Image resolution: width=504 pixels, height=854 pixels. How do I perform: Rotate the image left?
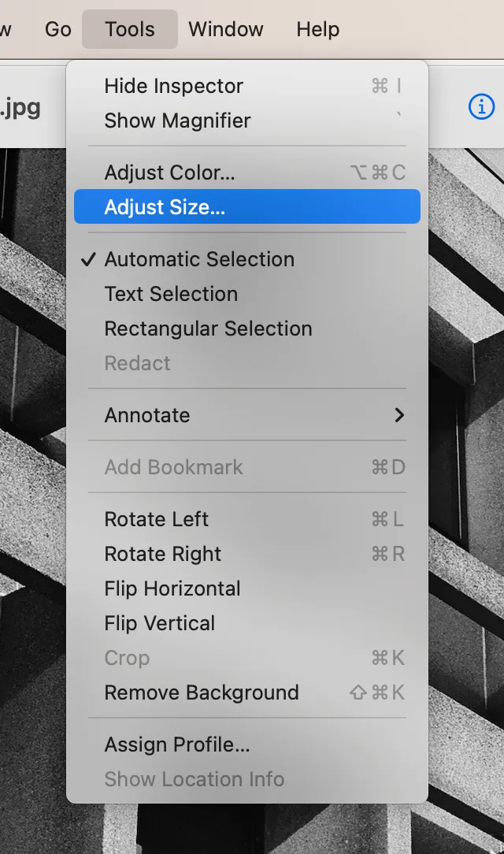[x=157, y=519]
